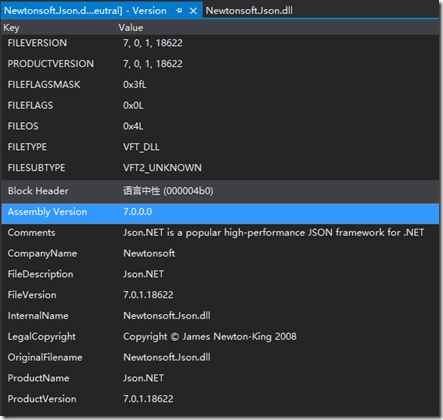Select the InternalName key
The height and width of the screenshot is (420, 443).
[38, 316]
